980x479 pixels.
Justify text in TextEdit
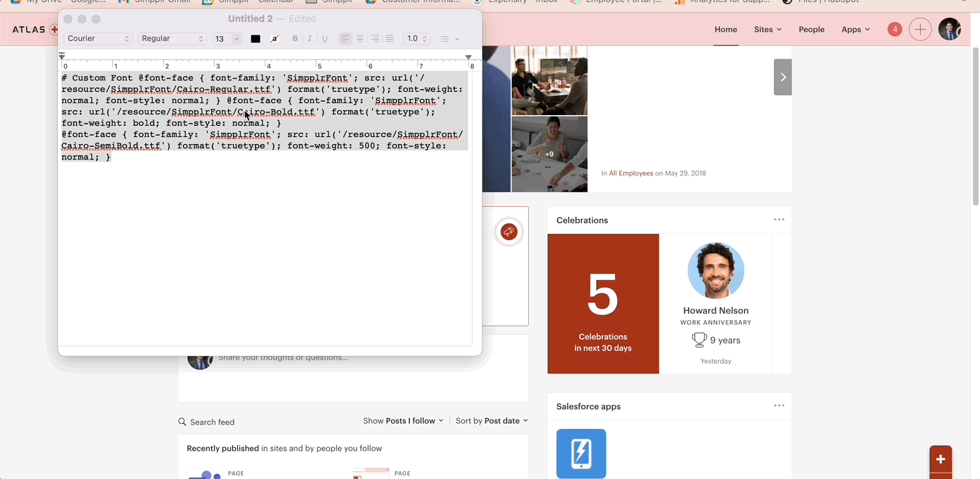tap(389, 39)
